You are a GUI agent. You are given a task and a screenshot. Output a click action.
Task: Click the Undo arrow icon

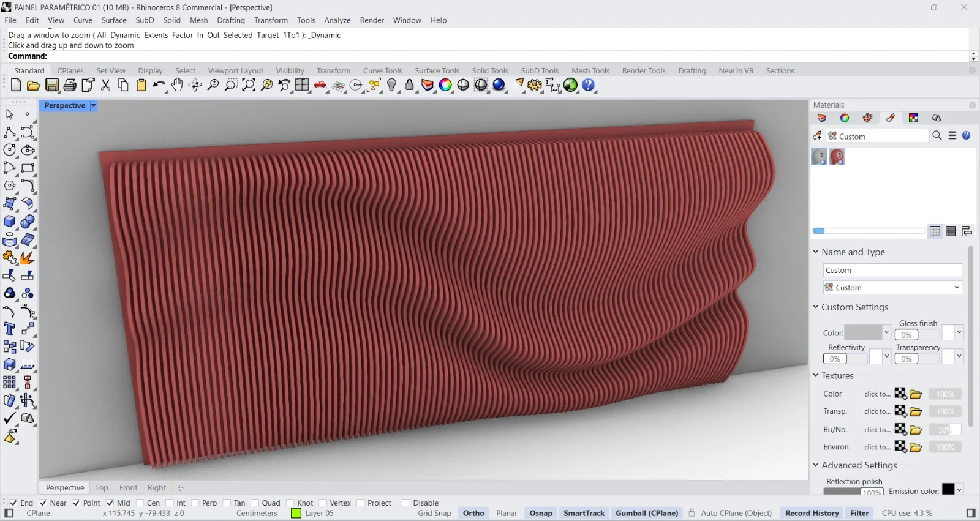pyautogui.click(x=159, y=85)
